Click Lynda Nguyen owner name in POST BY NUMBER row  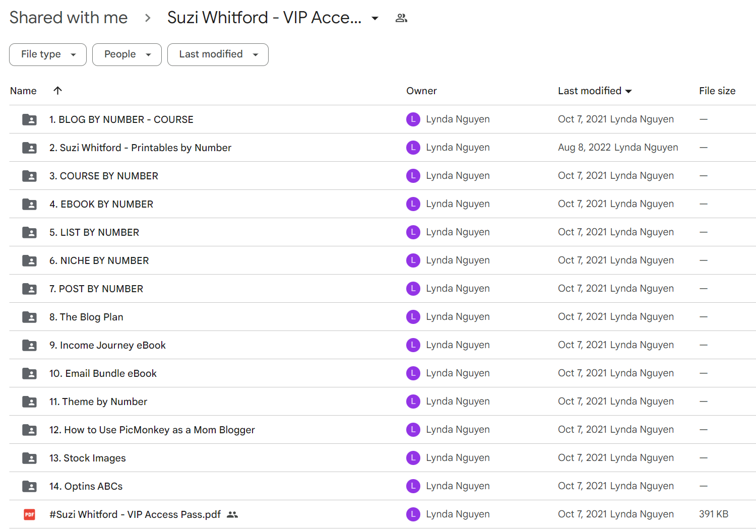tap(458, 289)
